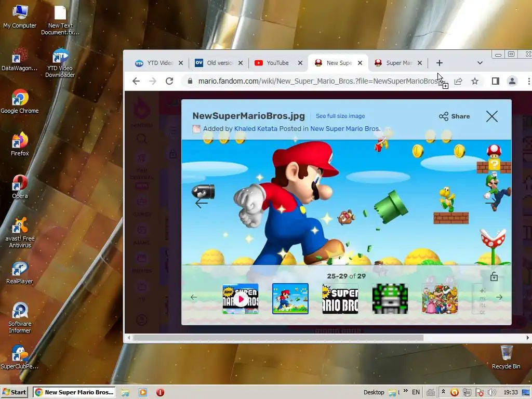This screenshot has width=532, height=399.
Task: Show later thumbnails in carousel strip
Action: coord(499,297)
